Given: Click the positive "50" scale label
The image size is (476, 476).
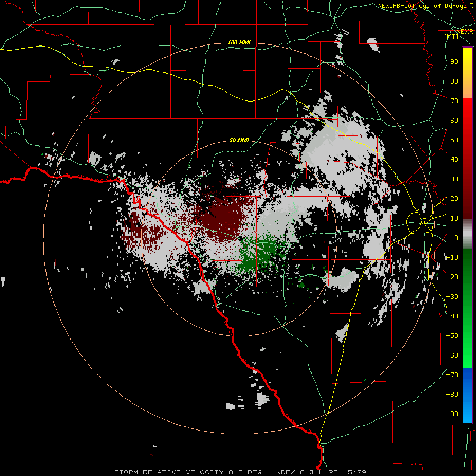Looking at the screenshot, I should click(x=454, y=140).
